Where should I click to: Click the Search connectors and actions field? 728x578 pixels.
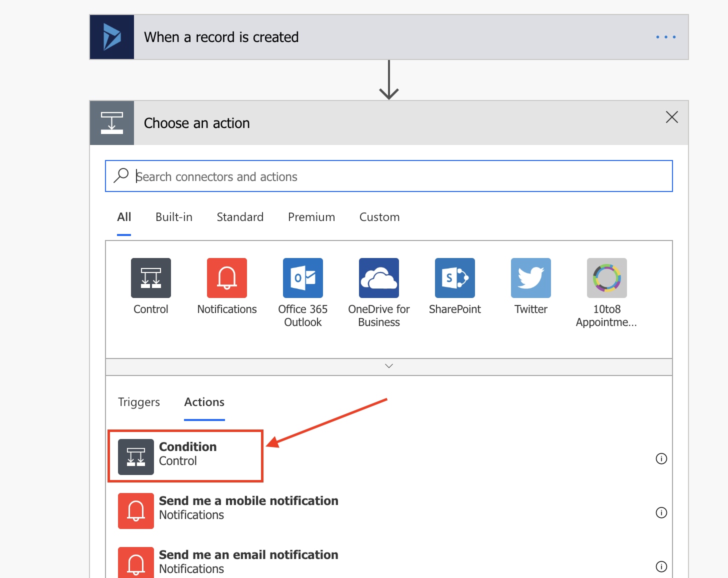pyautogui.click(x=389, y=176)
